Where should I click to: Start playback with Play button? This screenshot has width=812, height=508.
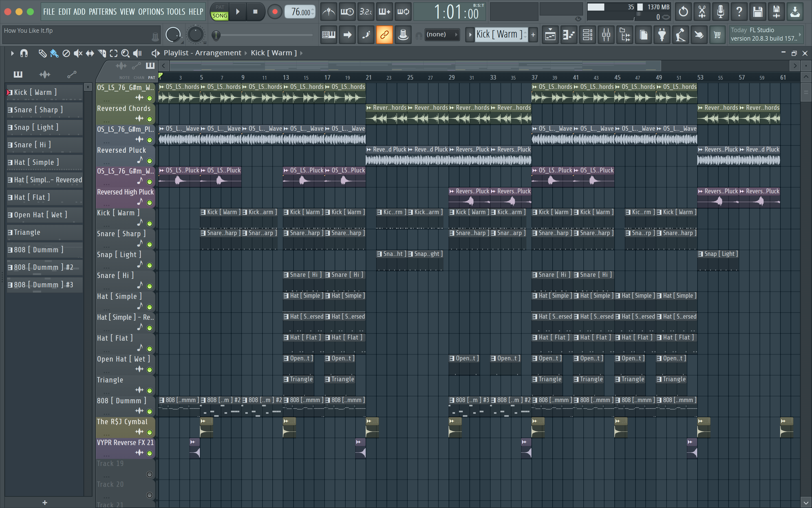click(238, 12)
